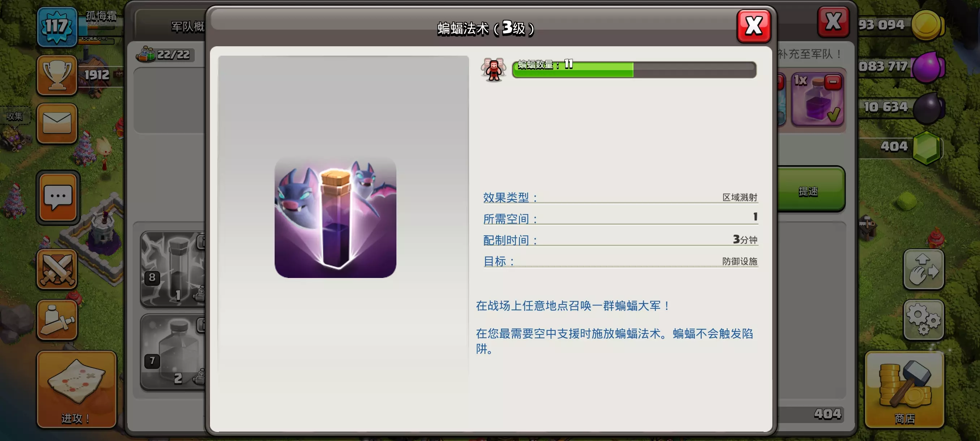
Task: Tap the gold coin resource icon
Action: [x=927, y=25]
